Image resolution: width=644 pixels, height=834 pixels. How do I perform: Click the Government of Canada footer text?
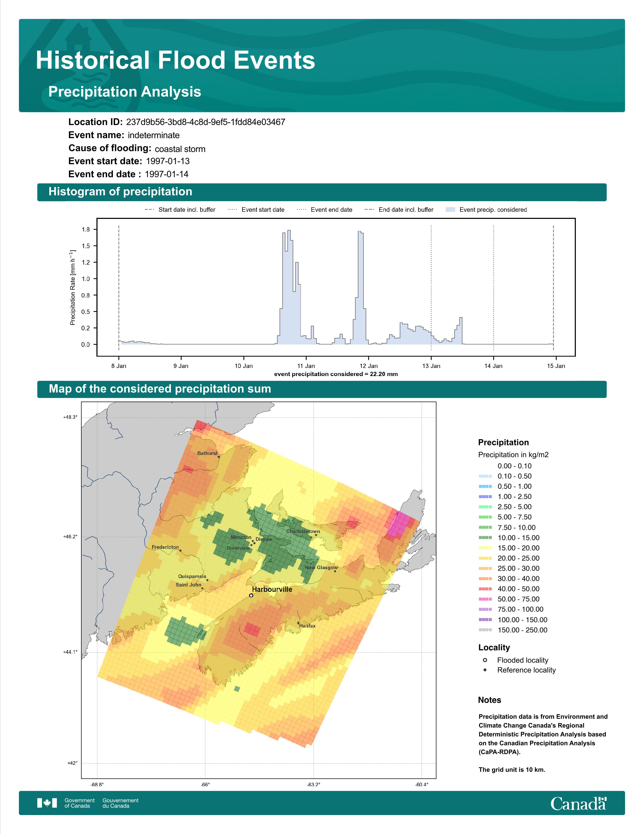[x=79, y=803]
